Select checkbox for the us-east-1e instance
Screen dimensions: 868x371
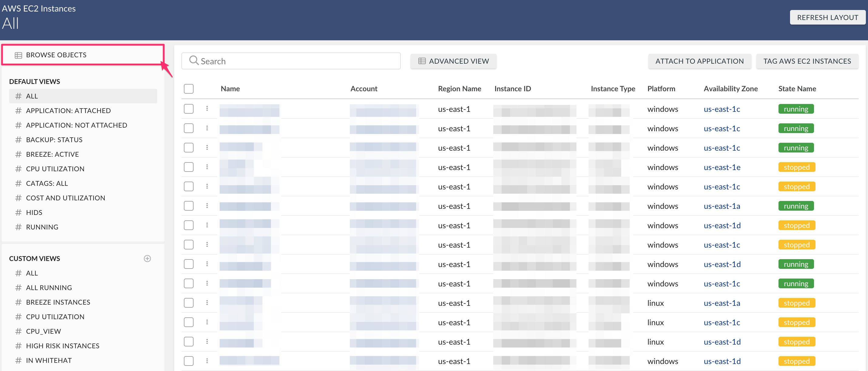click(189, 167)
